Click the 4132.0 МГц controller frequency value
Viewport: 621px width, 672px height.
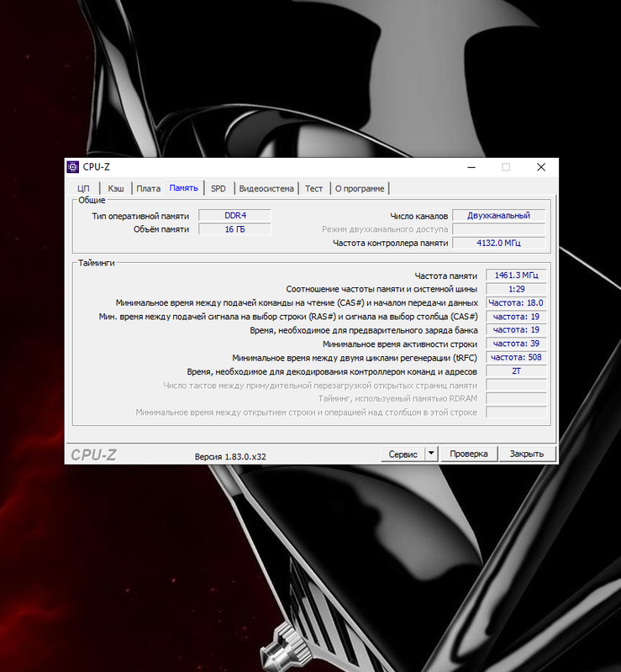coord(499,243)
